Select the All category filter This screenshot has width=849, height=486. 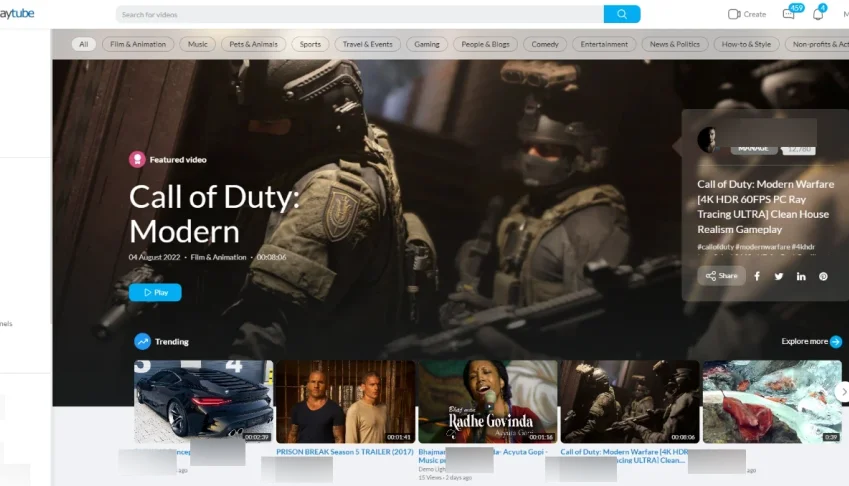(83, 44)
